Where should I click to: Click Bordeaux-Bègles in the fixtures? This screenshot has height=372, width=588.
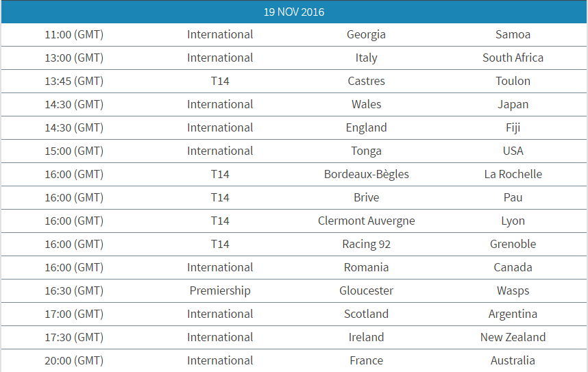pyautogui.click(x=366, y=174)
